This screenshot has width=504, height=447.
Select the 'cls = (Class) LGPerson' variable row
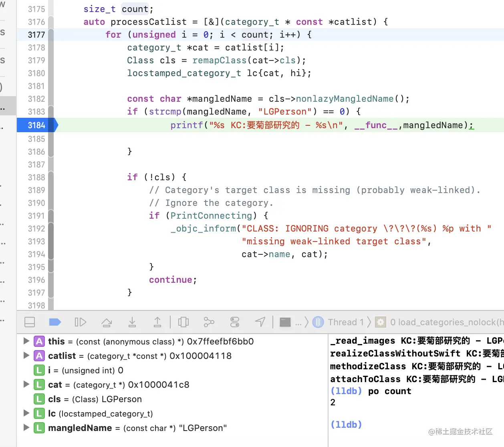click(x=172, y=399)
